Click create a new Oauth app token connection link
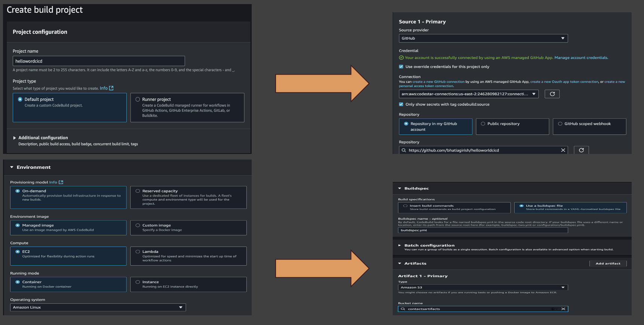The height and width of the screenshot is (325, 644). coord(564,82)
